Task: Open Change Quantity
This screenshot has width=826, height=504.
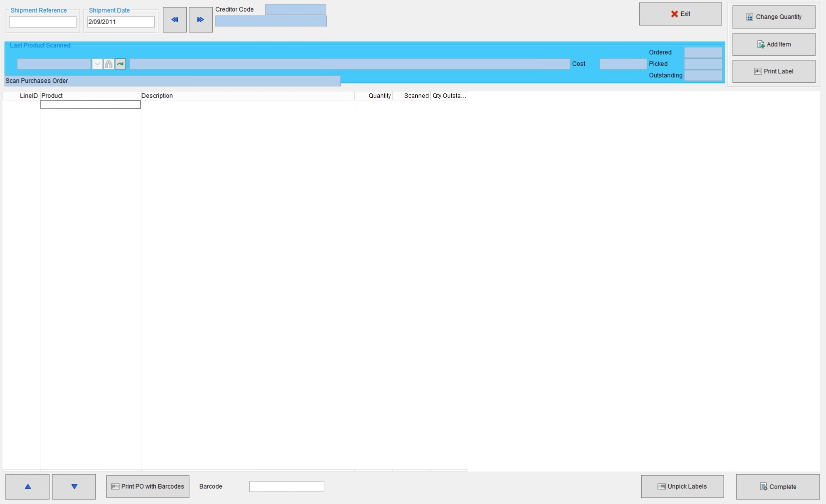Action: pos(773,16)
